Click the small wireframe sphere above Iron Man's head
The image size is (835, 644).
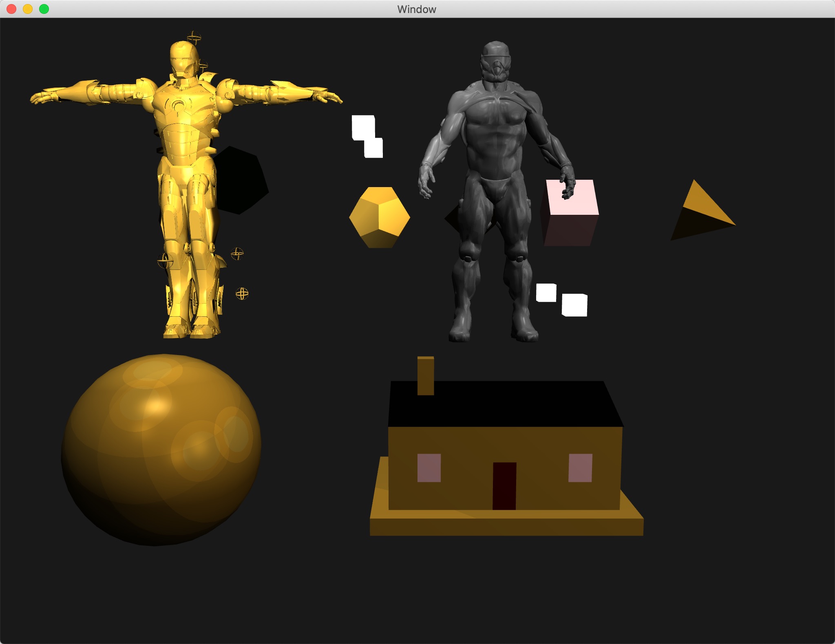194,37
